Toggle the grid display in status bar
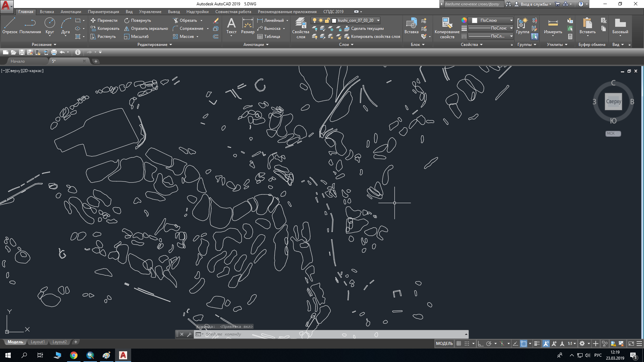The image size is (644, 362). click(x=459, y=344)
